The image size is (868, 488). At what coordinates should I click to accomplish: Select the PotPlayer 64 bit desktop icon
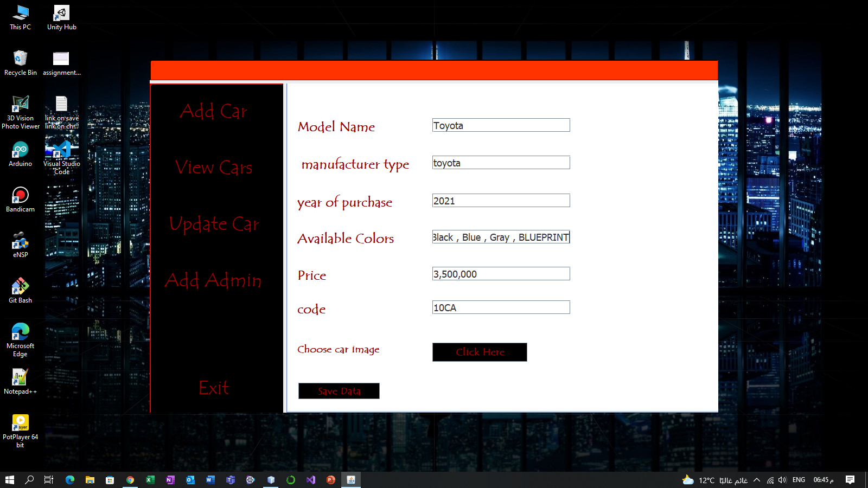(x=21, y=431)
